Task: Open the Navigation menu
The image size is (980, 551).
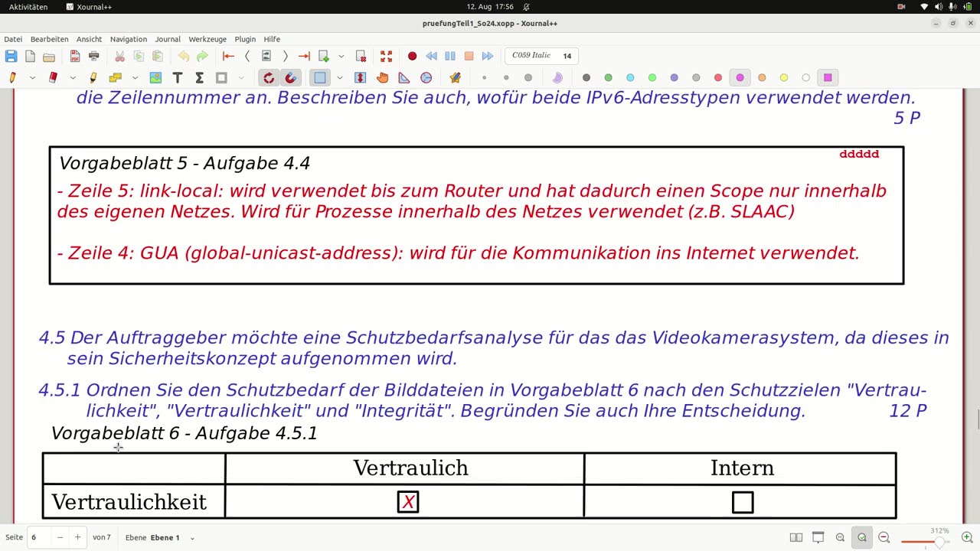Action: [129, 39]
